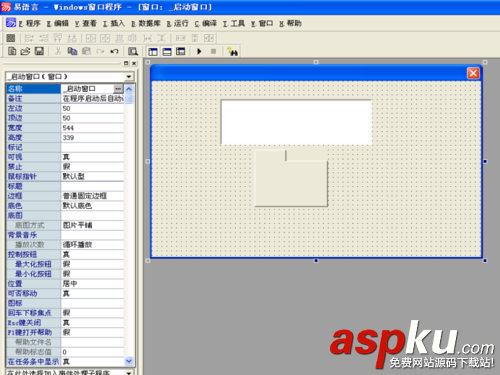
Task: Click the align top edges icon
Action: tap(58, 38)
